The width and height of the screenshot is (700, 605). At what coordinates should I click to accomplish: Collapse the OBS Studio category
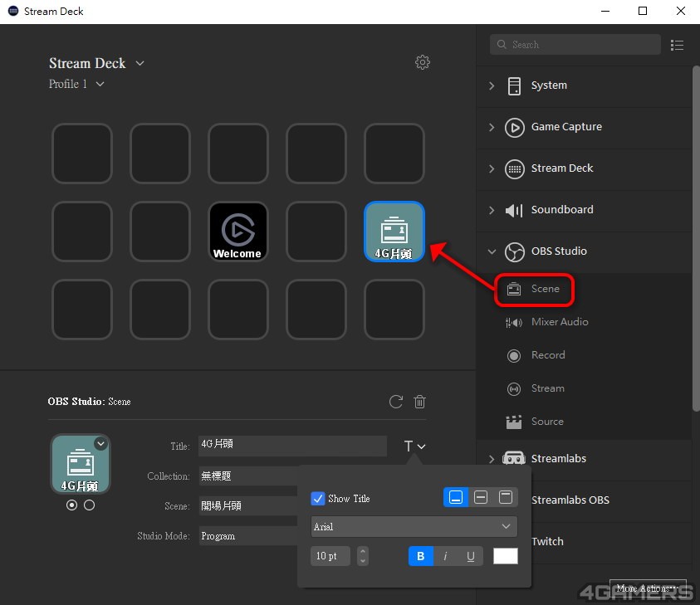point(492,251)
